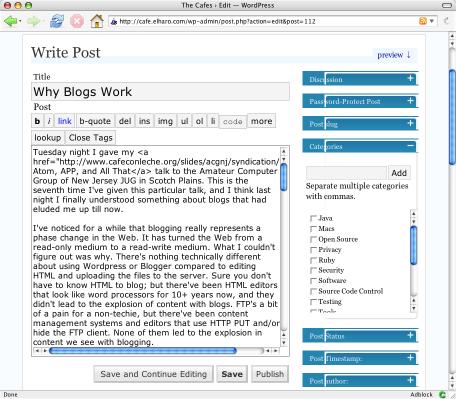The image size is (456, 399).
Task: Click Save and Continue Editing
Action: (x=154, y=374)
